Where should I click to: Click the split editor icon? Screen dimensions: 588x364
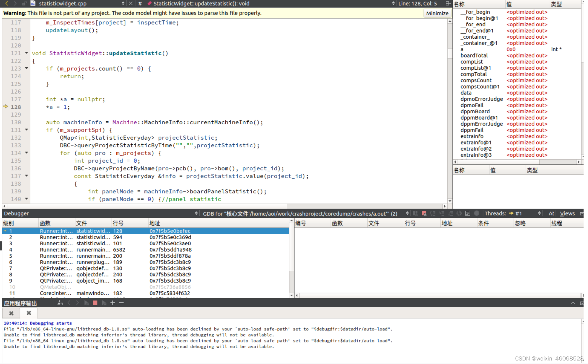(x=448, y=4)
